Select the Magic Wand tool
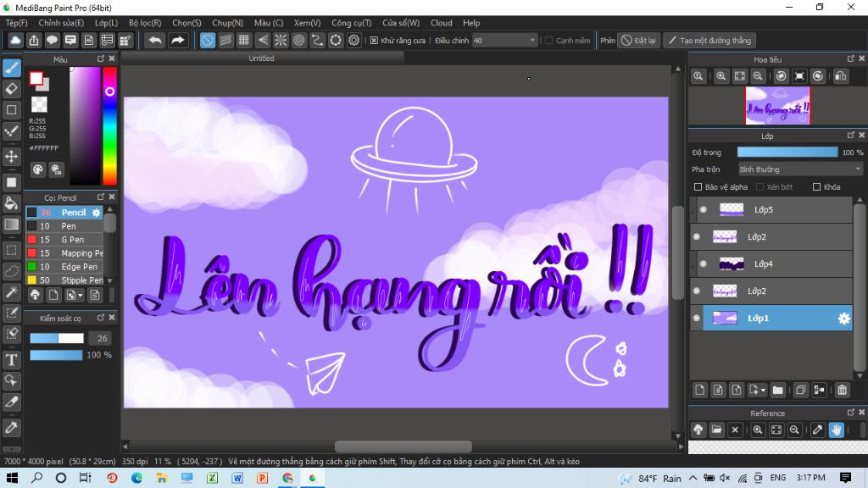Image resolution: width=868 pixels, height=488 pixels. pyautogui.click(x=12, y=292)
